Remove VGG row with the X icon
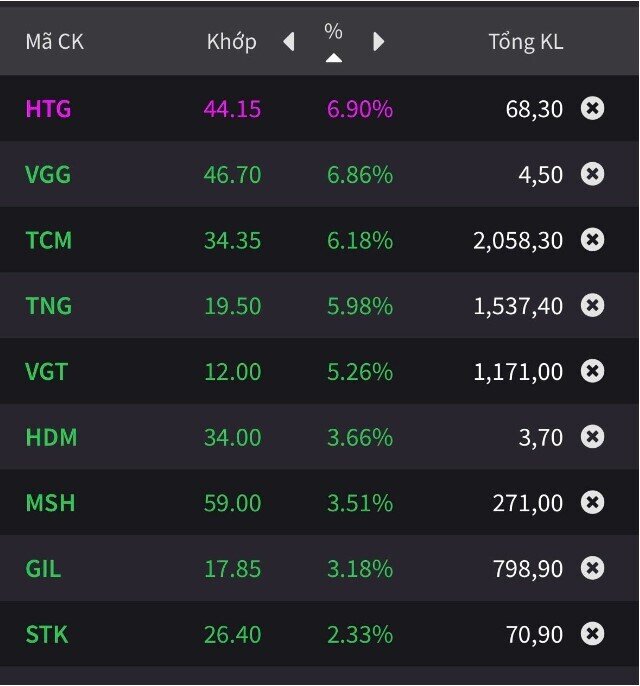Screen dimensions: 640x686 click(x=592, y=174)
